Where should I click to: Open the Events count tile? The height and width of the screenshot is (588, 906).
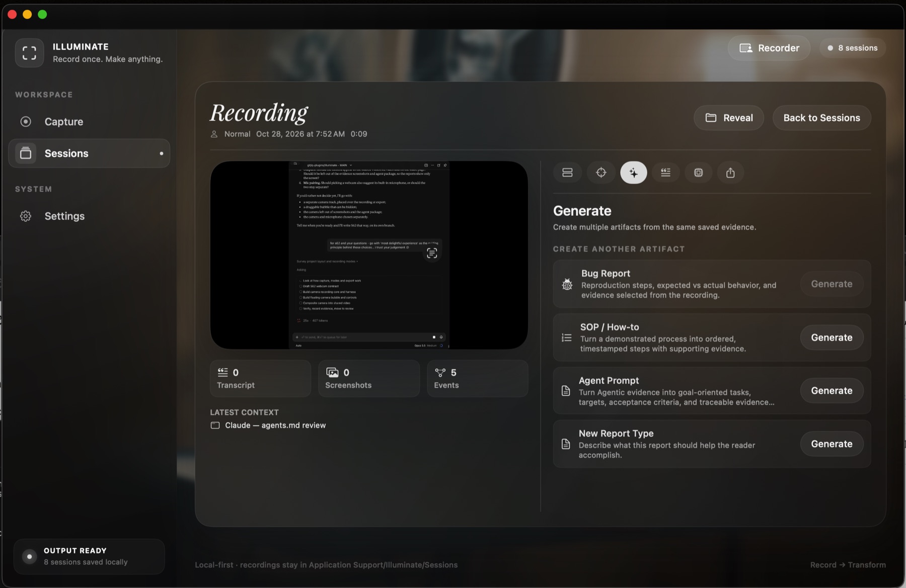tap(478, 379)
